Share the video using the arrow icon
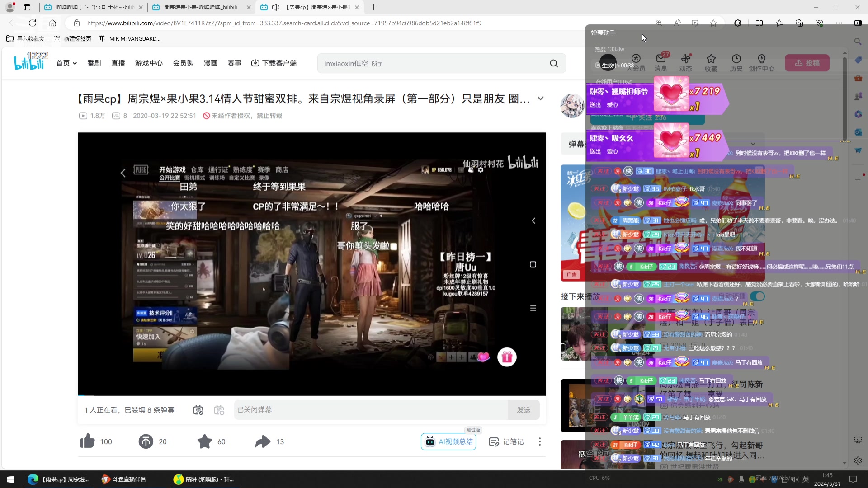Viewport: 868px width, 488px height. pos(263,441)
